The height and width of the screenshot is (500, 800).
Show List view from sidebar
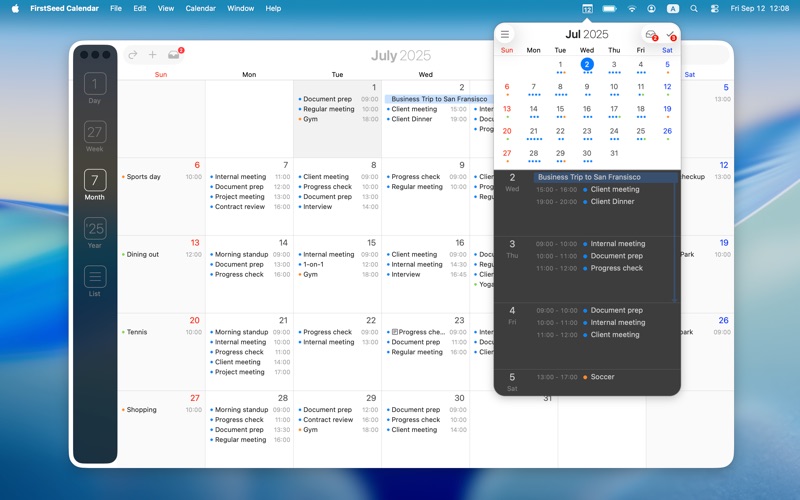pyautogui.click(x=95, y=280)
